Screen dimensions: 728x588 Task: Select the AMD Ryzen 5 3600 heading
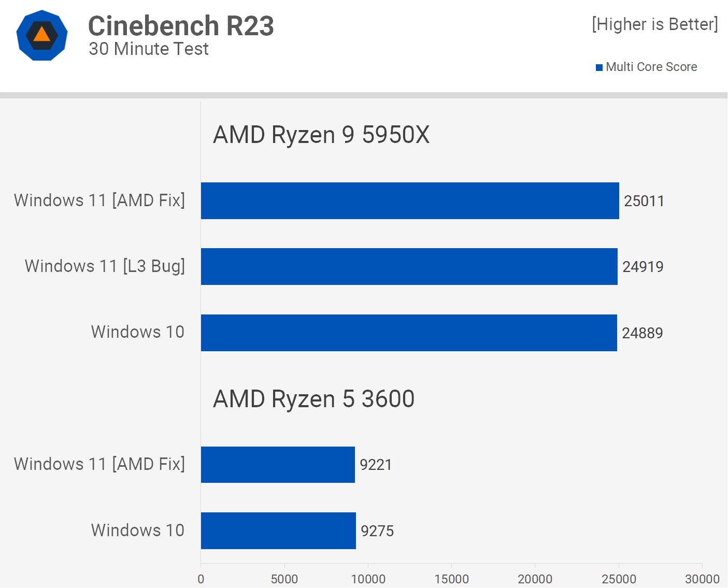click(313, 399)
